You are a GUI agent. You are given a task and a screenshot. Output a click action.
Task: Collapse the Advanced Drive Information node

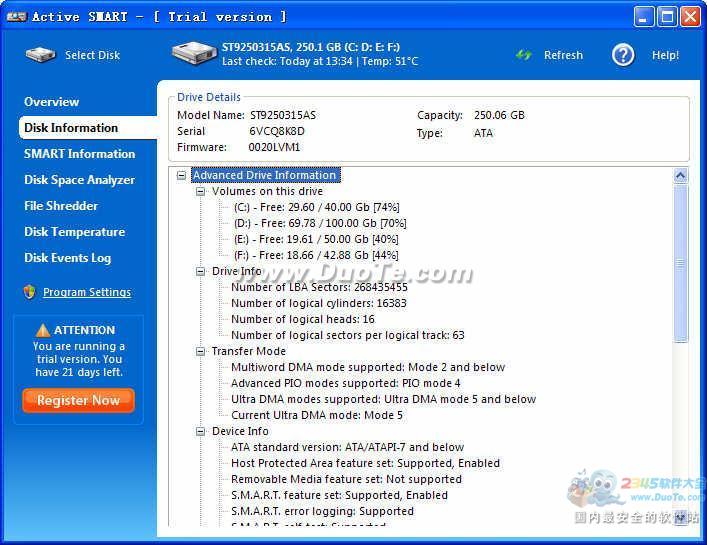coord(181,175)
